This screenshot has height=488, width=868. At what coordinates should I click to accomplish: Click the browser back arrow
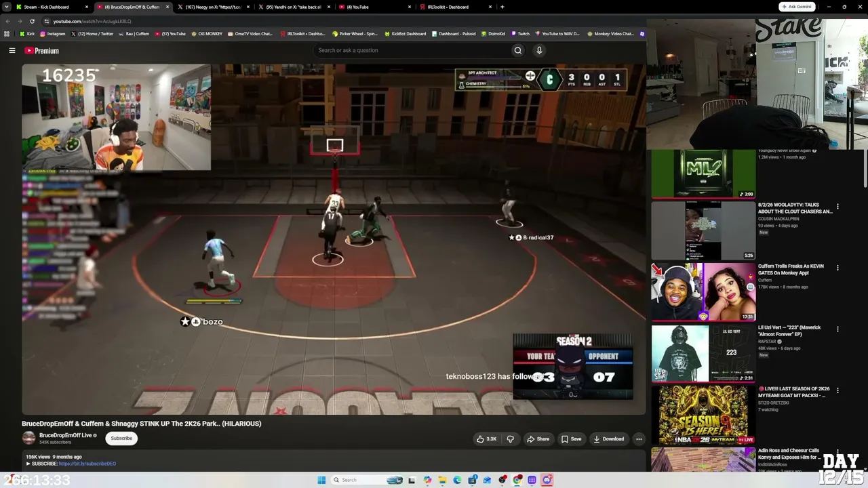click(8, 21)
